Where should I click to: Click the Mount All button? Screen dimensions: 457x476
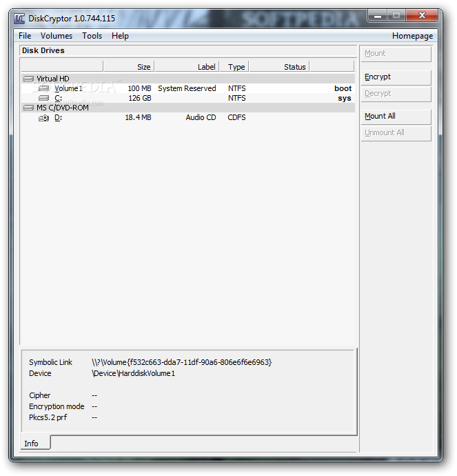click(x=396, y=117)
